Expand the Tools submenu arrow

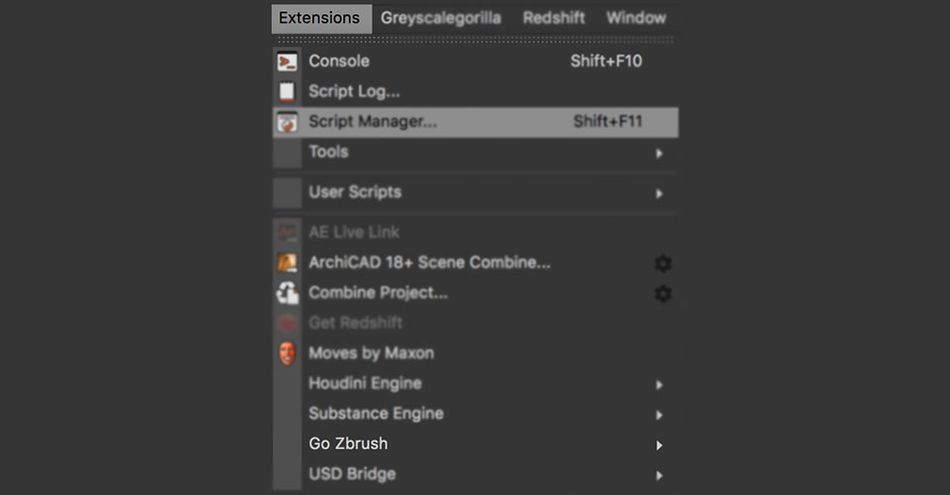click(x=659, y=154)
